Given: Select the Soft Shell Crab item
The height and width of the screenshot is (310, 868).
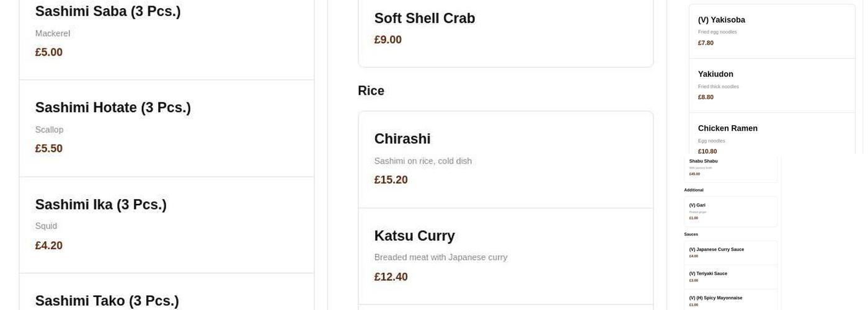Looking at the screenshot, I should tap(424, 19).
